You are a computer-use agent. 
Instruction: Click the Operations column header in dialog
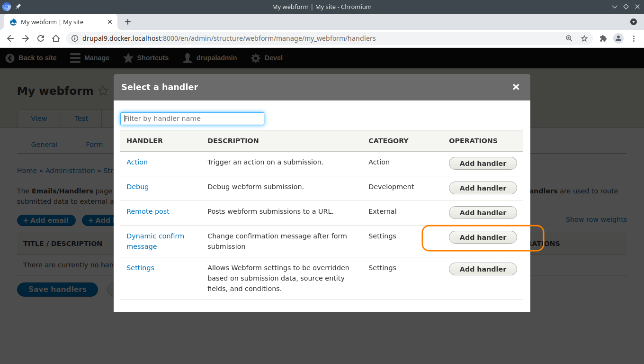tap(473, 141)
